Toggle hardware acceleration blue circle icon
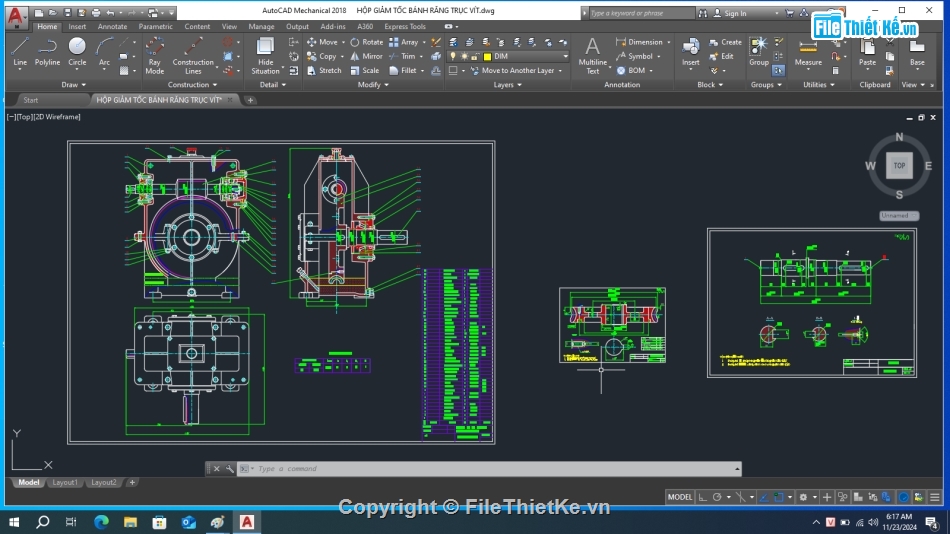The width and height of the screenshot is (950, 534). [903, 497]
